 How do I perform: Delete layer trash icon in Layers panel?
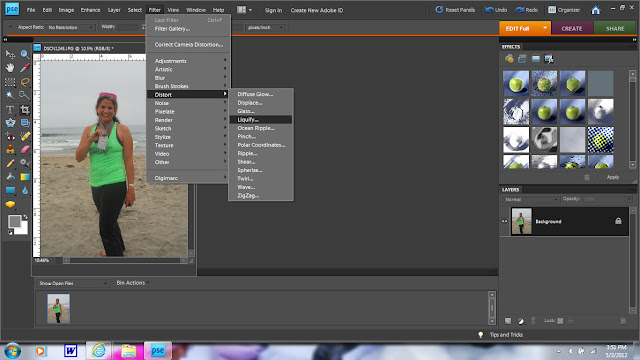623,321
